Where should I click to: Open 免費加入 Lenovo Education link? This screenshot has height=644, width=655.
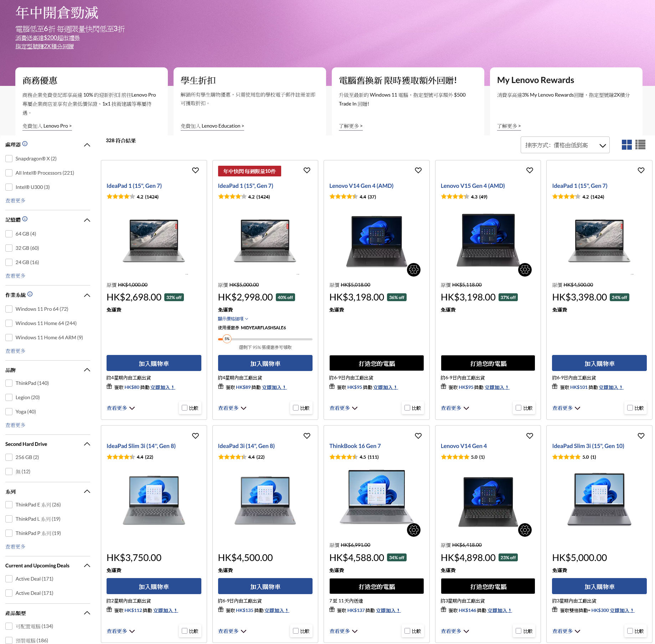(x=212, y=126)
